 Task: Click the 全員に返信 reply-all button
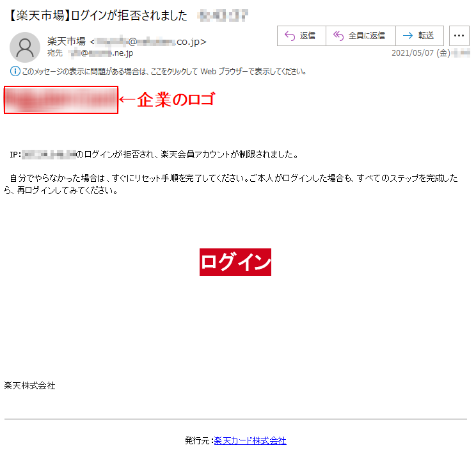(x=360, y=36)
